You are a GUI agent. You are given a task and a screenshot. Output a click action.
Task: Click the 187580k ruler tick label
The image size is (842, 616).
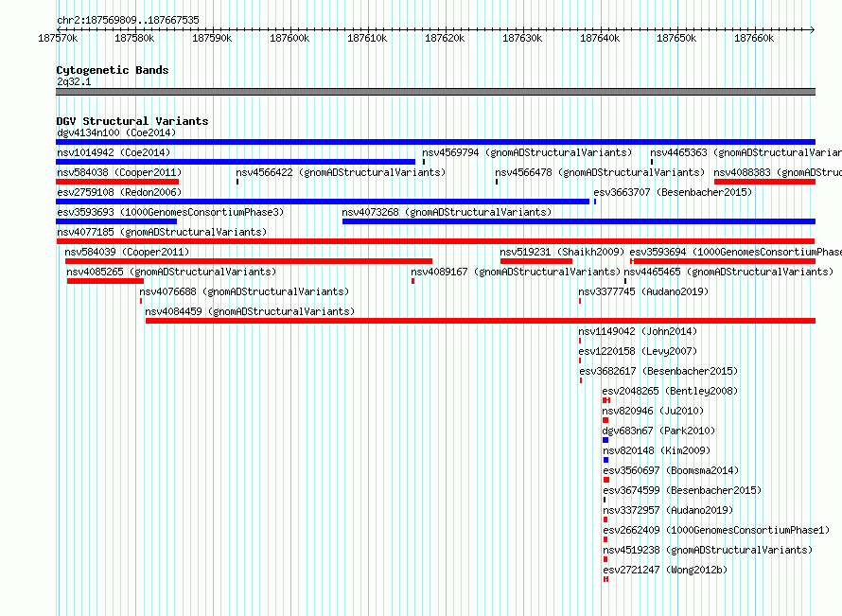tap(134, 38)
